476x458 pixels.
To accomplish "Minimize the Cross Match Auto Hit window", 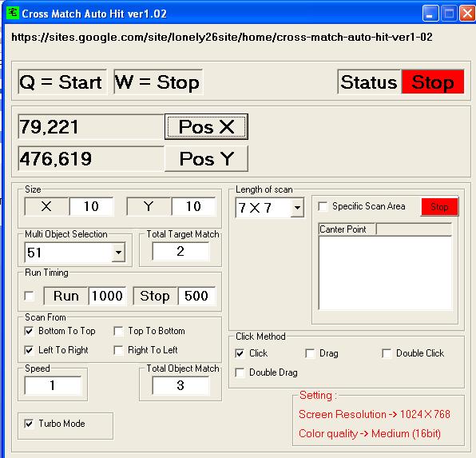I will 430,14.
